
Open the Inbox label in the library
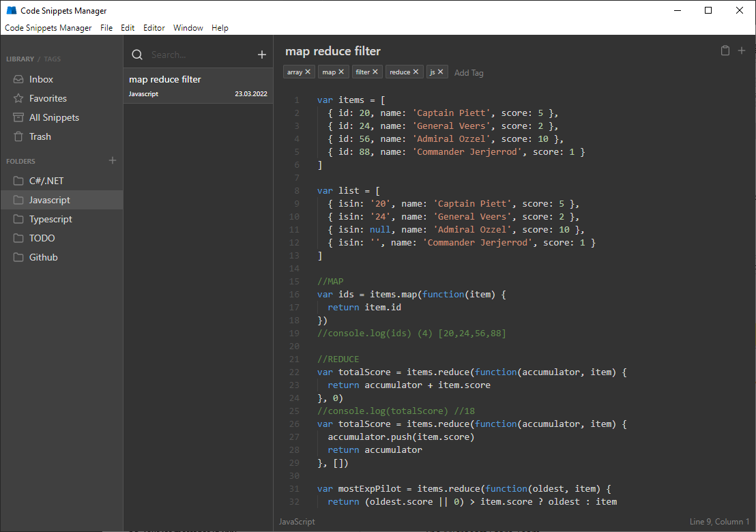pyautogui.click(x=41, y=79)
